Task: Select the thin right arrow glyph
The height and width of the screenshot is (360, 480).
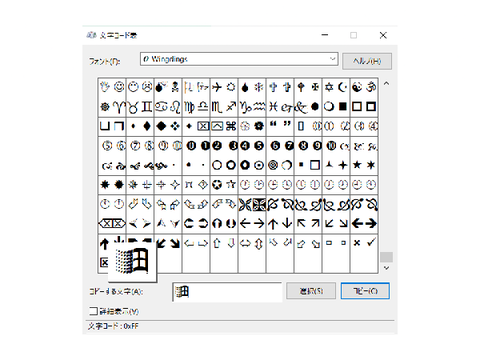Action: point(259,224)
